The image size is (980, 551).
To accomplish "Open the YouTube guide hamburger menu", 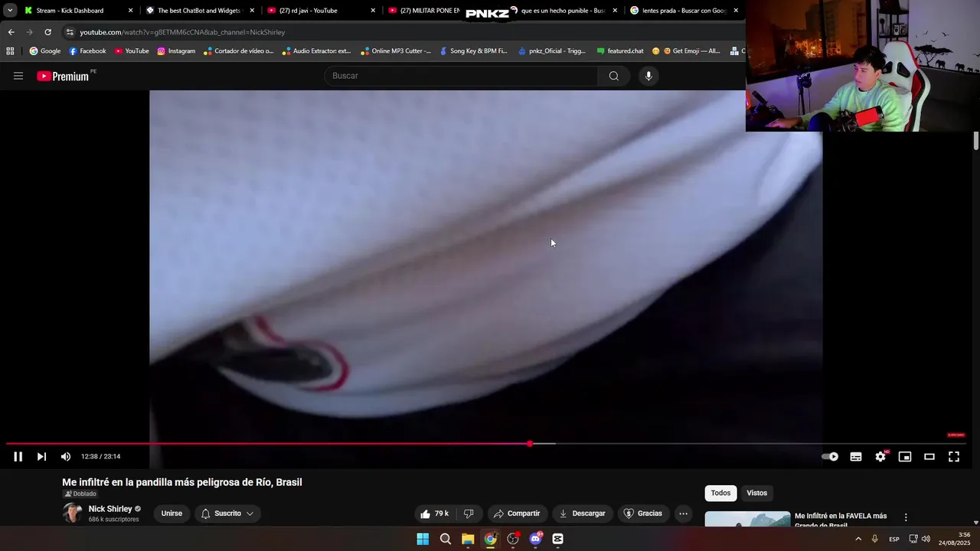I will [18, 76].
